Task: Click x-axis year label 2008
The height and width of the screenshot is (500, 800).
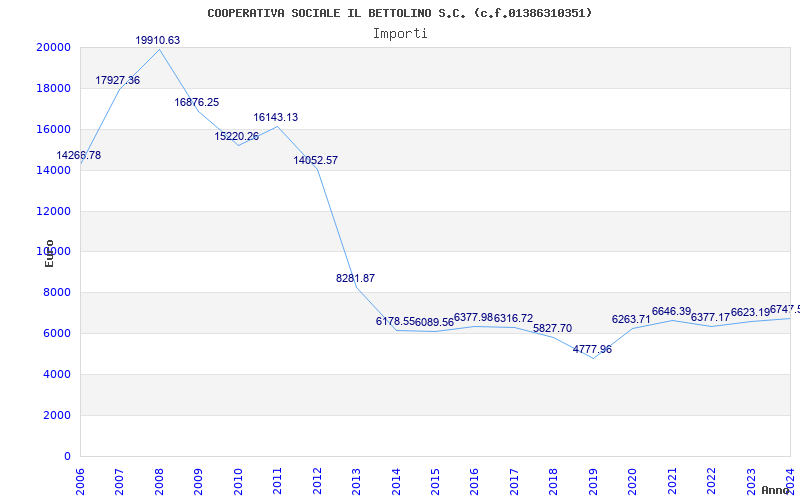Action: (x=159, y=482)
